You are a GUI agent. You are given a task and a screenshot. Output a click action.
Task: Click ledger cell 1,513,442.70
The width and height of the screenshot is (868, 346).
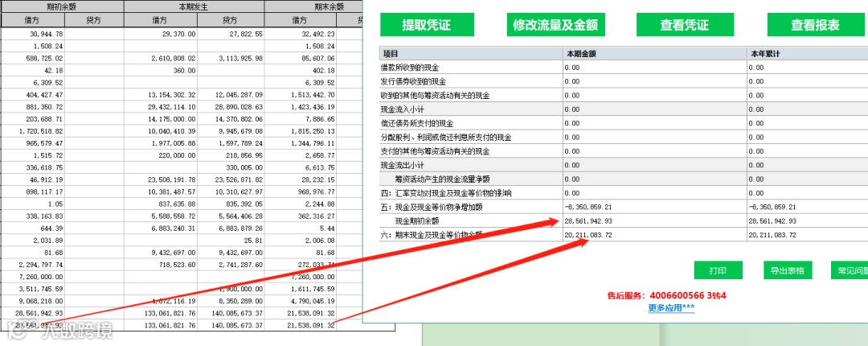point(313,96)
